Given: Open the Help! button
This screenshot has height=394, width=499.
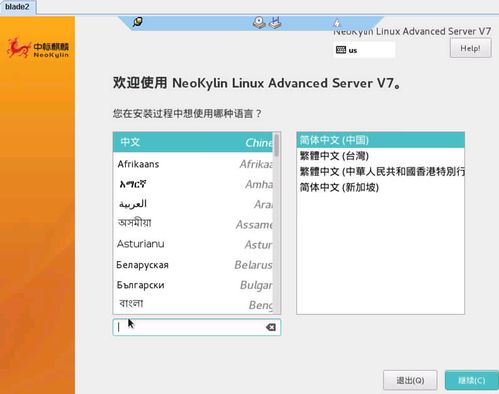Looking at the screenshot, I should pyautogui.click(x=470, y=48).
